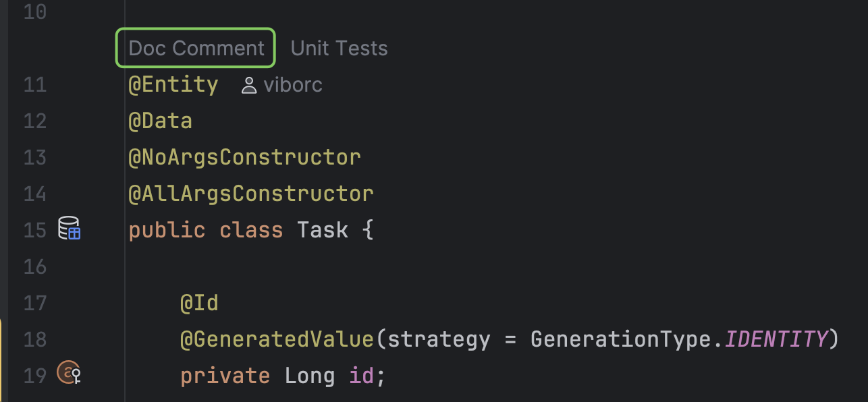This screenshot has height=402, width=868.
Task: Select the private keyword on line 19
Action: pyautogui.click(x=225, y=375)
